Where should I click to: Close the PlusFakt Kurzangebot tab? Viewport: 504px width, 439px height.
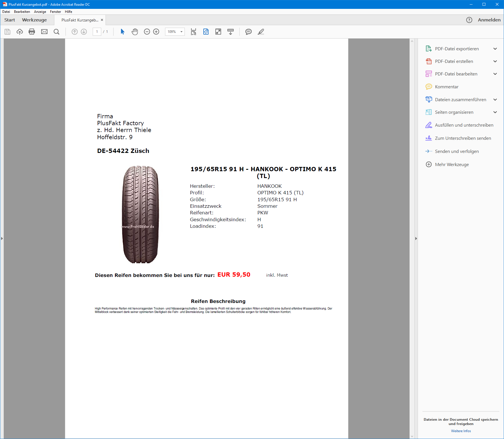[102, 20]
